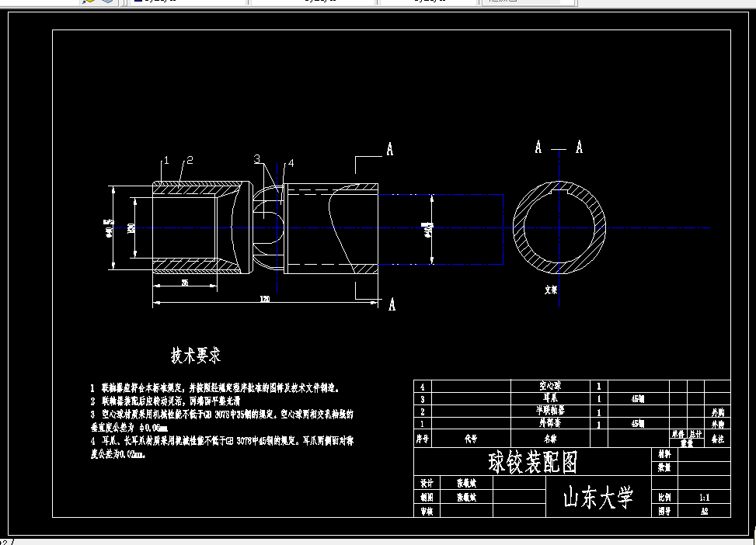Click the lower A section-cut label
Viewport: 756px width, 545px height.
click(x=392, y=304)
